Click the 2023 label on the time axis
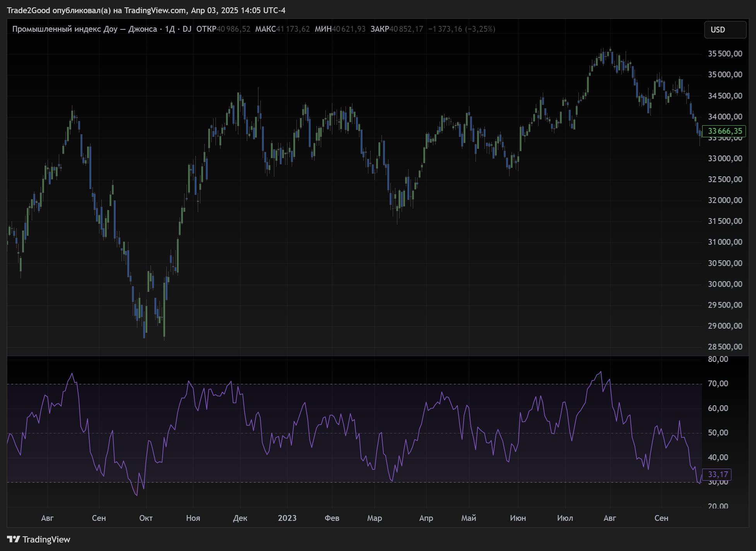This screenshot has width=756, height=551. pyautogui.click(x=287, y=518)
